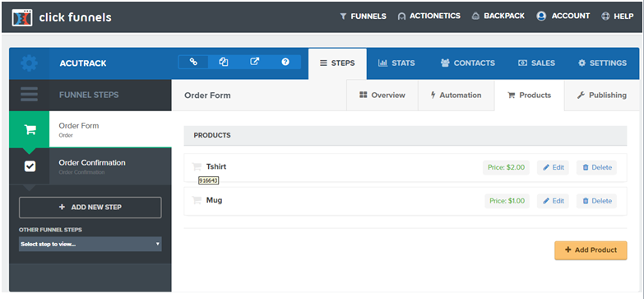Click the Price: $2.00 label
This screenshot has width=644, height=299.
pos(506,167)
